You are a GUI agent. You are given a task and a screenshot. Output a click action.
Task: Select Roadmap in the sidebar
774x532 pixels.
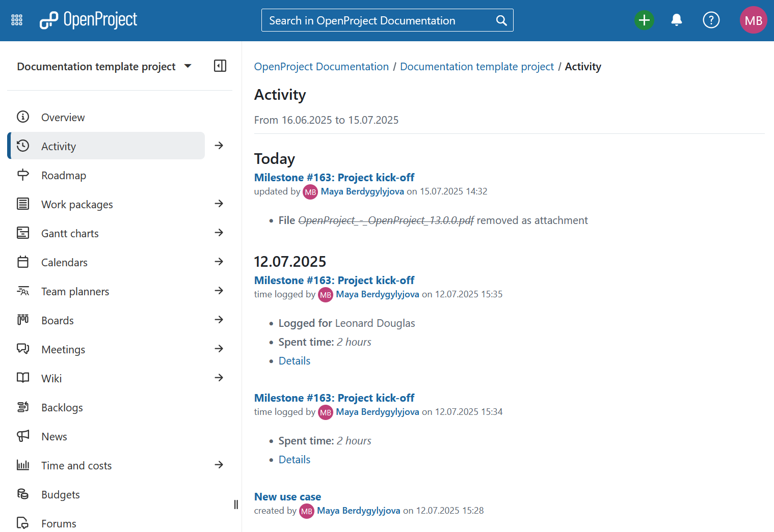tap(106, 175)
